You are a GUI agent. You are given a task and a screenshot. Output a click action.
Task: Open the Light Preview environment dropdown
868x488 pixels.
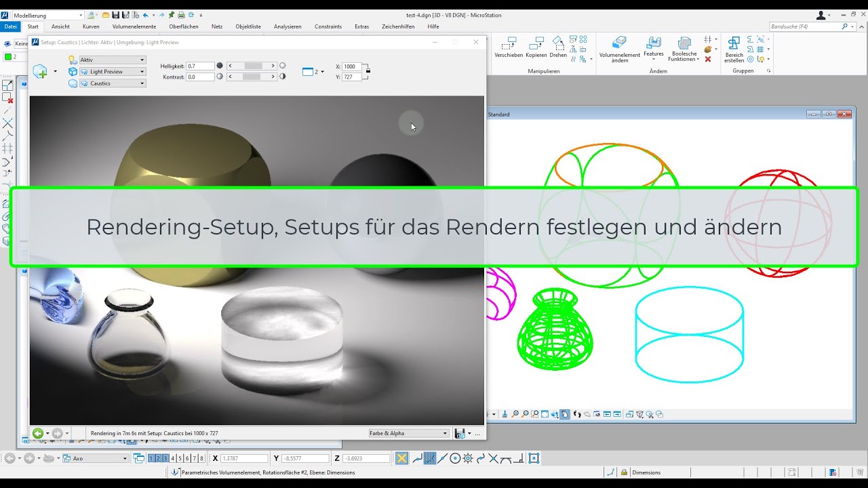pyautogui.click(x=113, y=71)
